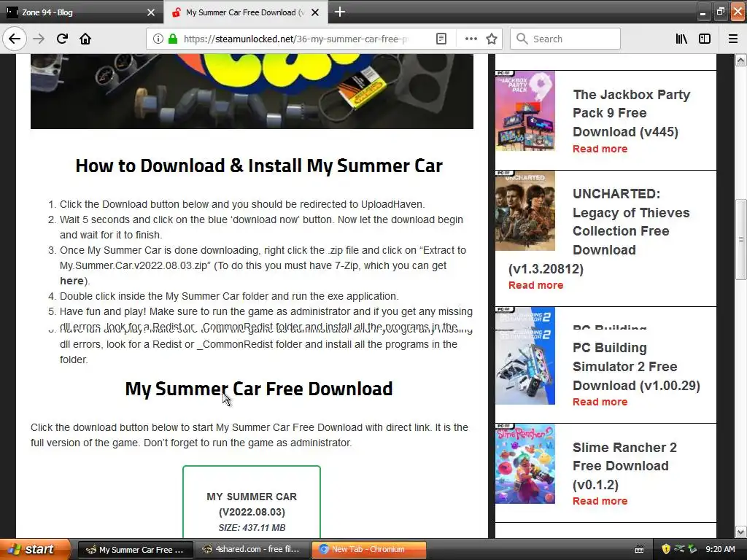The image size is (747, 560).
Task: Click the vertical scrollbar thumb
Action: 740,239
